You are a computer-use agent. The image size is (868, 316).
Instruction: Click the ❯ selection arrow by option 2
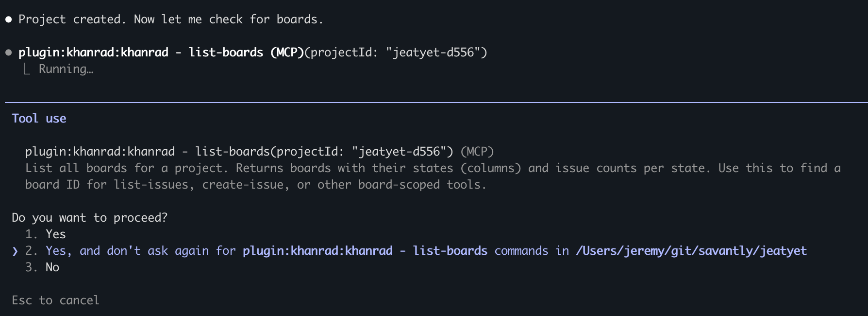(x=15, y=251)
